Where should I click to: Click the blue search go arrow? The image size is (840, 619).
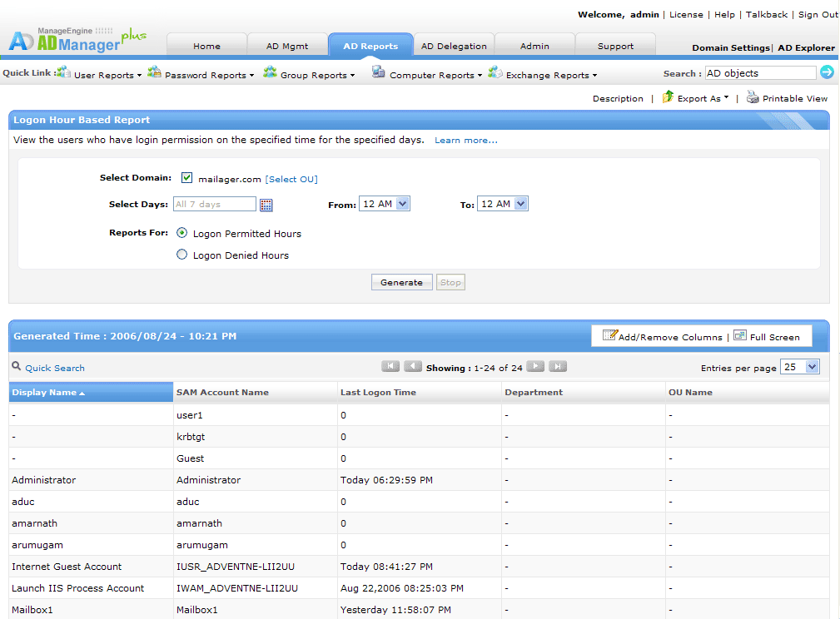point(827,72)
